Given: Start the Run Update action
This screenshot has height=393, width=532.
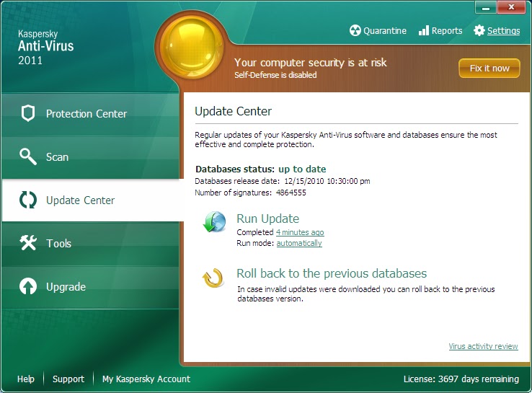Looking at the screenshot, I should (267, 218).
